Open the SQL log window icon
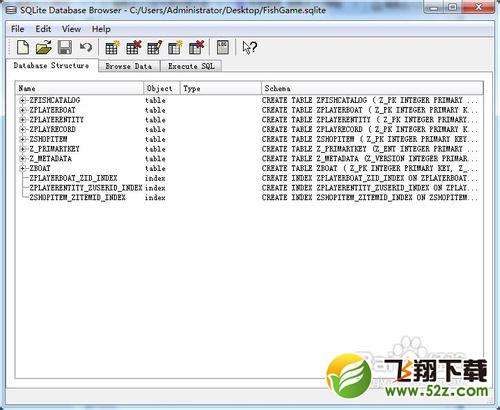Image resolution: width=500 pixels, height=410 pixels. coord(222,47)
